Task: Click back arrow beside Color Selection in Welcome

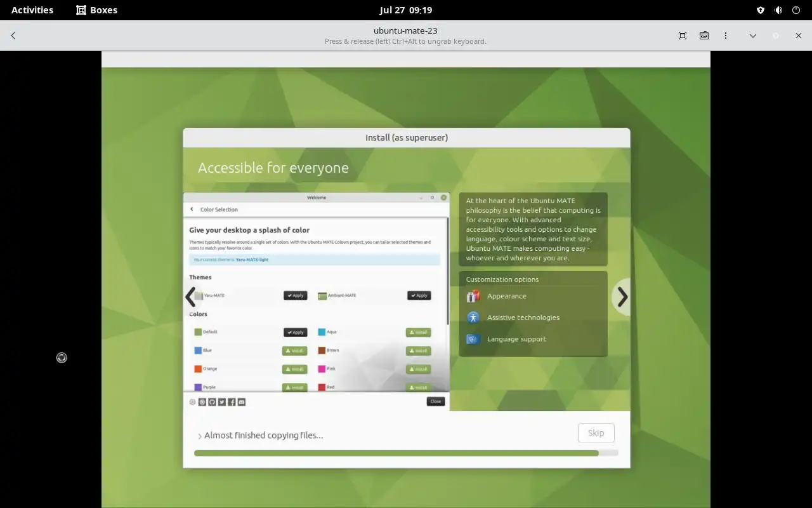Action: tap(192, 209)
